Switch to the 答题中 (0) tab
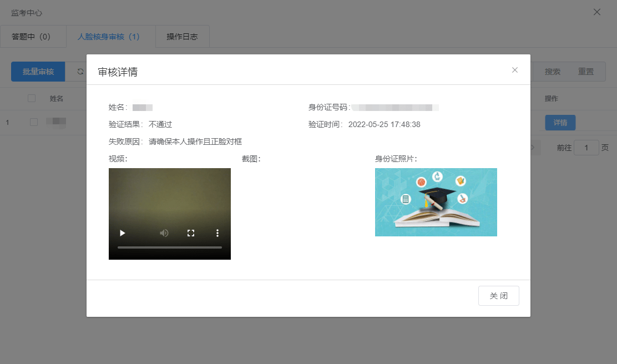Image resolution: width=617 pixels, height=364 pixels. click(x=31, y=37)
